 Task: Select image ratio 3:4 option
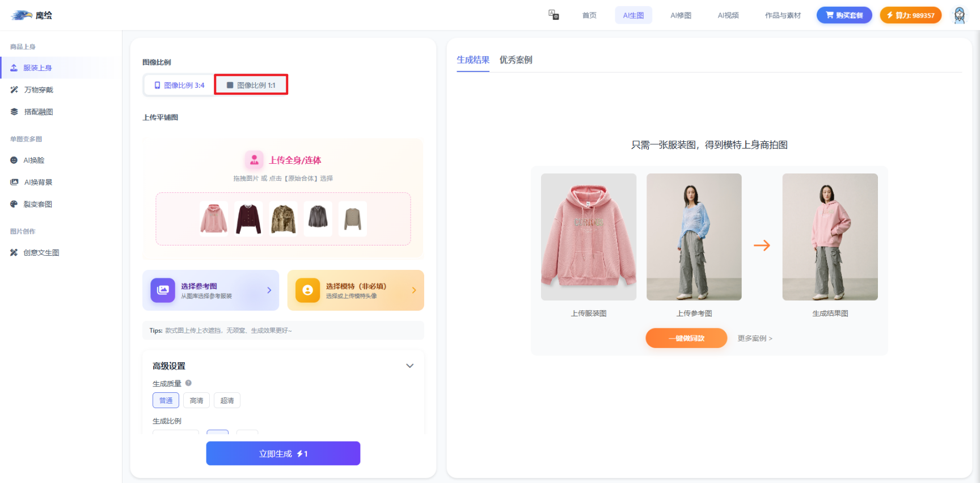coord(179,86)
